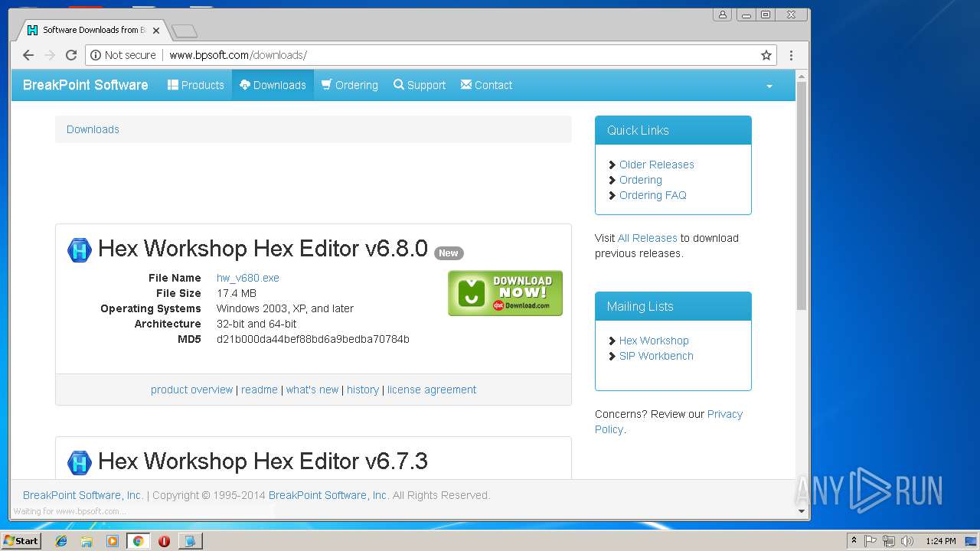The image size is (980, 551).
Task: Open the Support nav item
Action: (420, 85)
